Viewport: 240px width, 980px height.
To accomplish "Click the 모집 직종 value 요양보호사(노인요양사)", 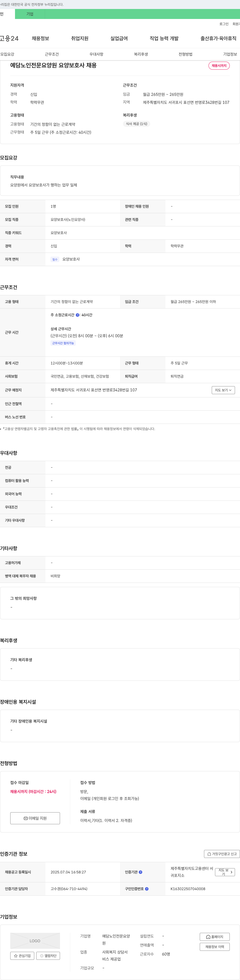I will coord(68,219).
